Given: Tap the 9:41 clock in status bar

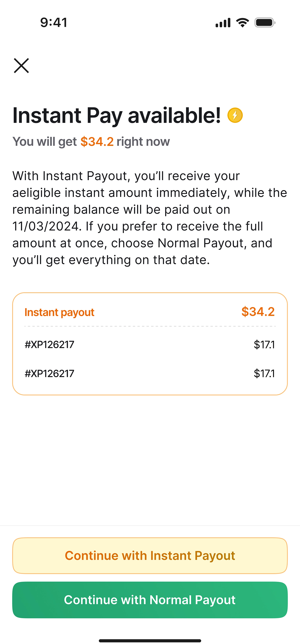Looking at the screenshot, I should point(54,23).
